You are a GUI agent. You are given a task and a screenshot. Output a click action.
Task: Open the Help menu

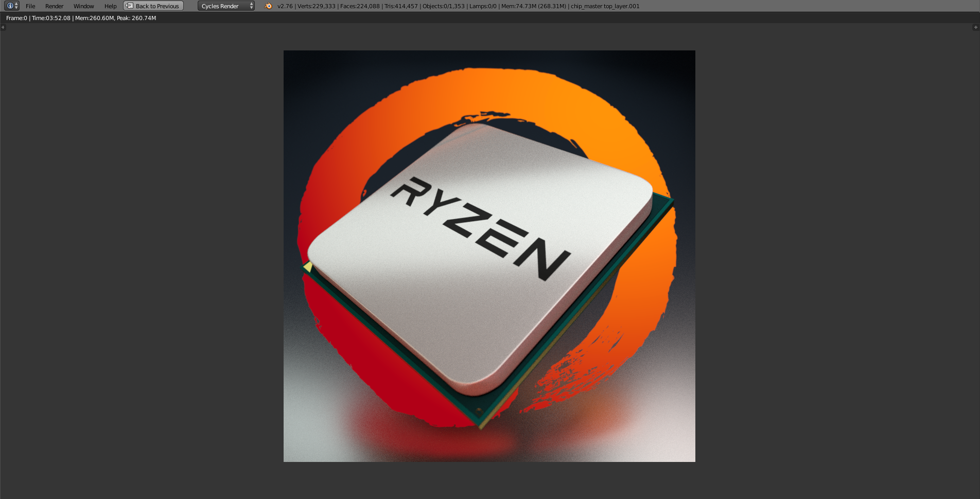[110, 6]
